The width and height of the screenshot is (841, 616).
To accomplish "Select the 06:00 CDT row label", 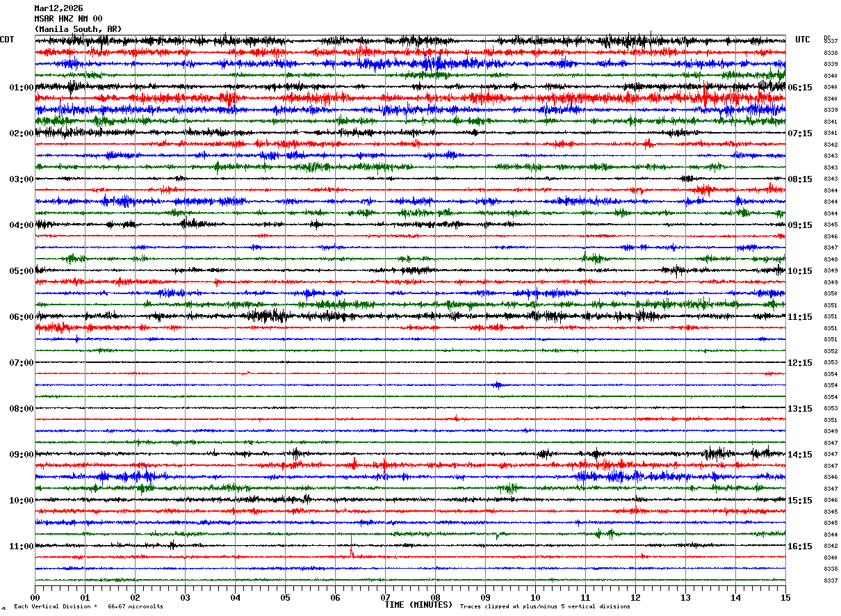I will coord(22,317).
